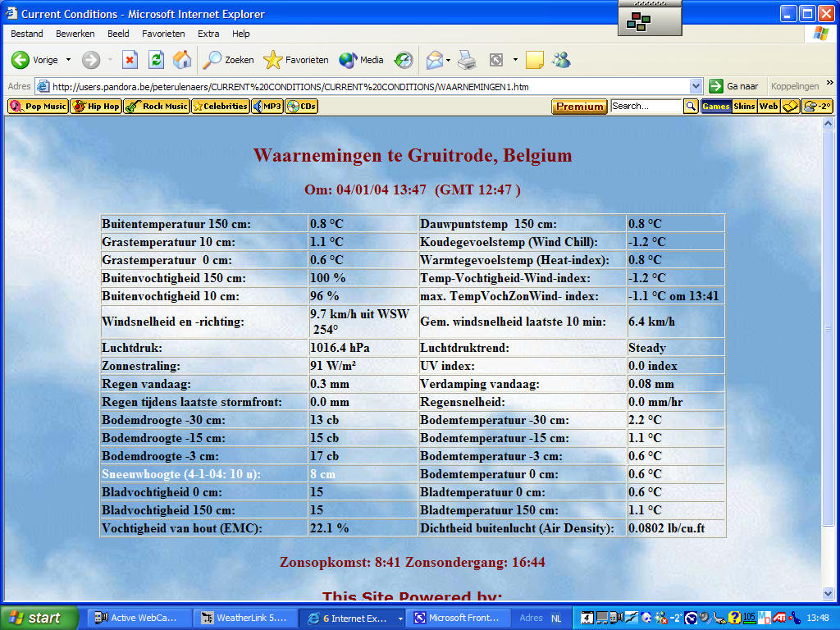
Task: Click into the toolbar Search field
Action: click(646, 107)
